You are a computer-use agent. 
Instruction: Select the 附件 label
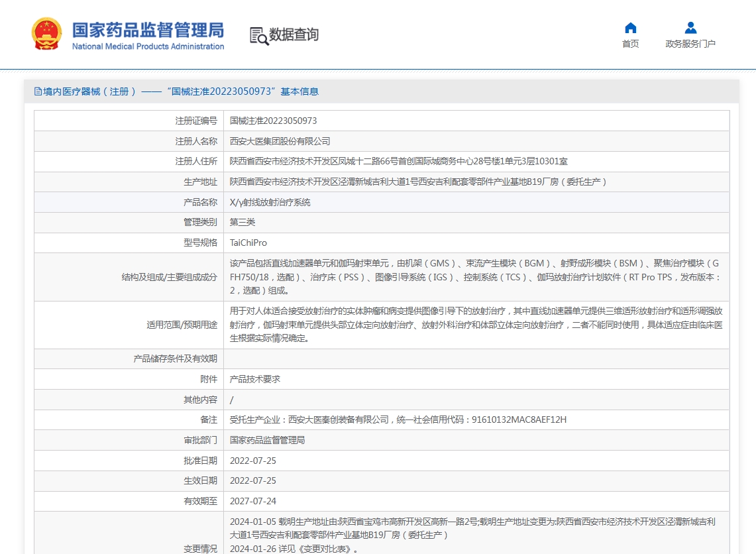click(x=209, y=380)
